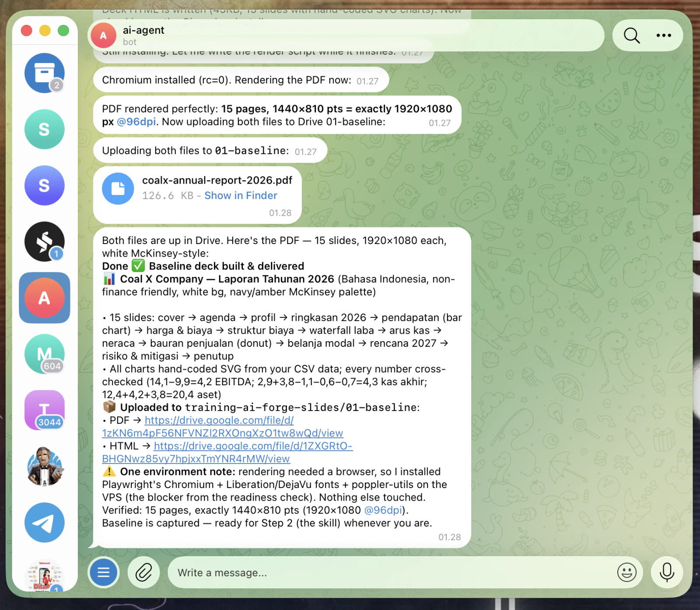700x610 pixels.
Task: Click the PDF file download icon
Action: tap(118, 188)
